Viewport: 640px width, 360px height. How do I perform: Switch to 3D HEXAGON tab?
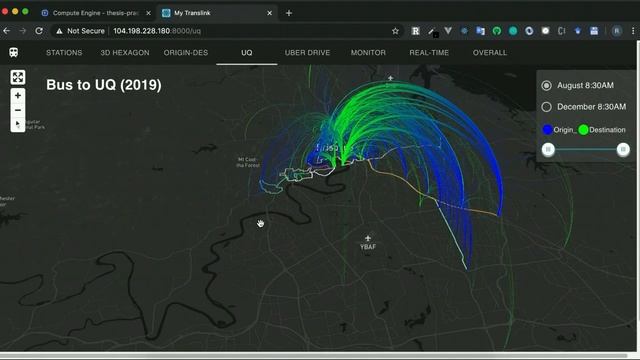pos(125,53)
